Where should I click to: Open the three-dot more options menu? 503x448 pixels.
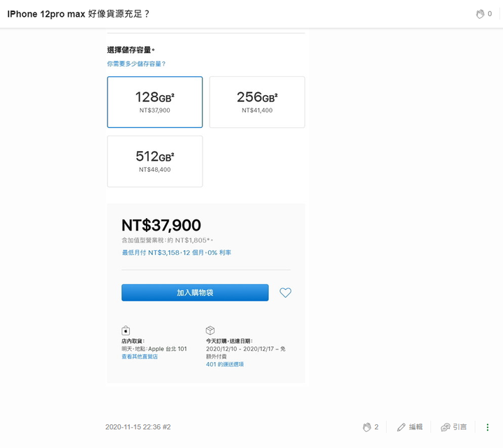click(x=488, y=427)
